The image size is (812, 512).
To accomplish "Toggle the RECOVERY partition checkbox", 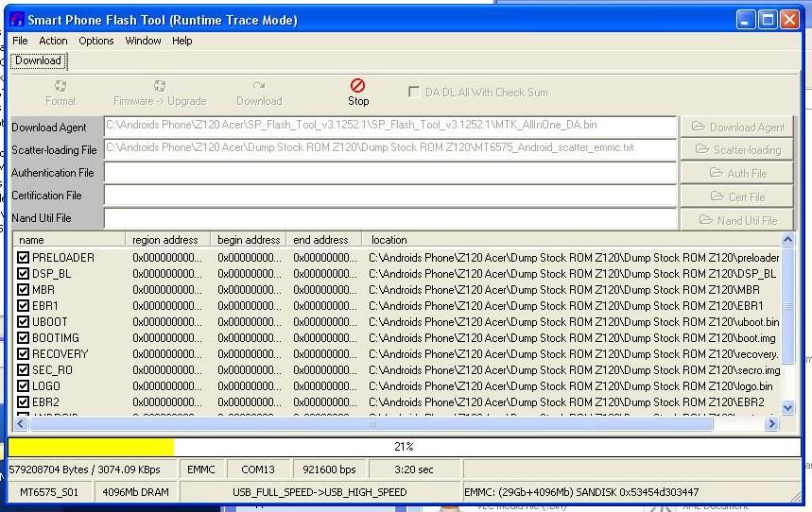I will 24,354.
